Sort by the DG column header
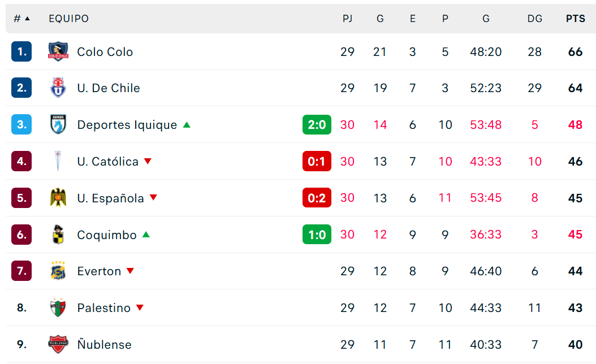 tap(534, 19)
